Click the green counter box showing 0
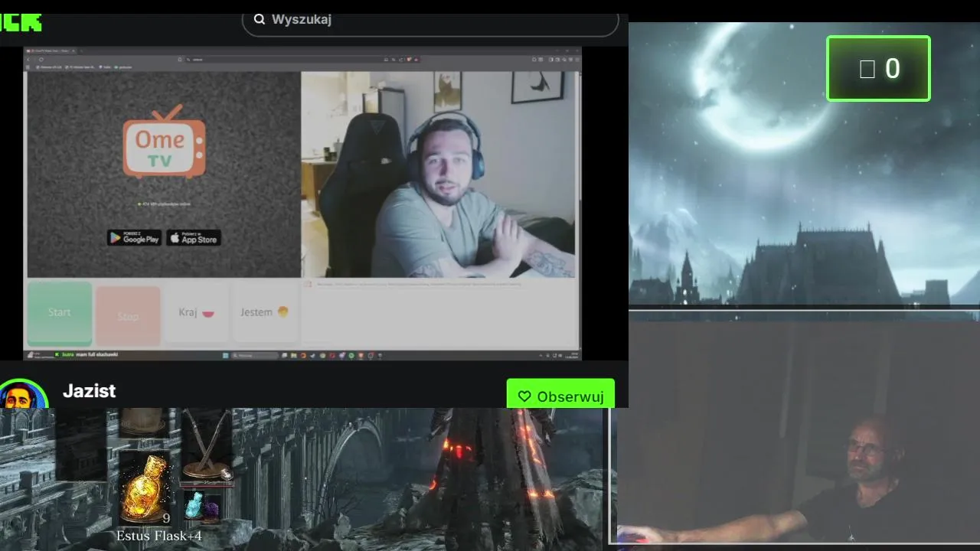Image resolution: width=980 pixels, height=551 pixels. (878, 69)
